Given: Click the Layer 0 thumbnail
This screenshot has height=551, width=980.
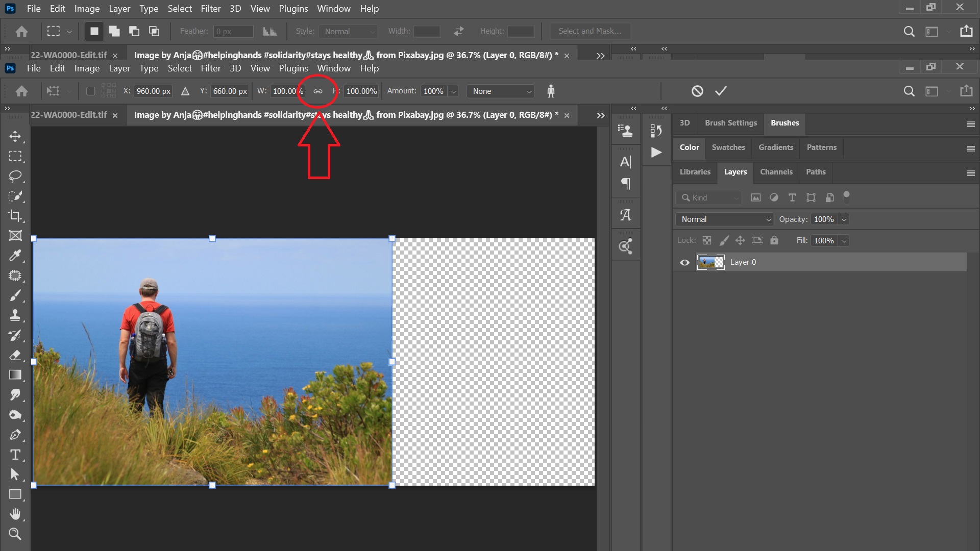Looking at the screenshot, I should tap(711, 262).
